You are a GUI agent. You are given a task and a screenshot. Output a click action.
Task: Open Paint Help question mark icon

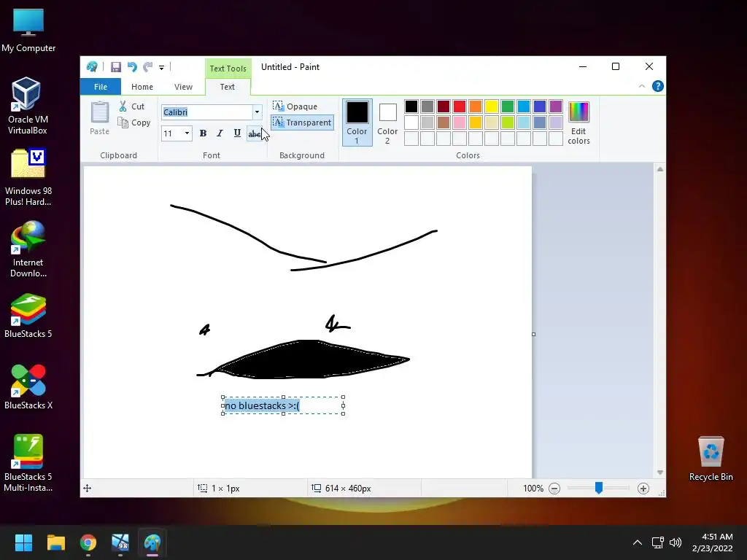click(x=658, y=86)
